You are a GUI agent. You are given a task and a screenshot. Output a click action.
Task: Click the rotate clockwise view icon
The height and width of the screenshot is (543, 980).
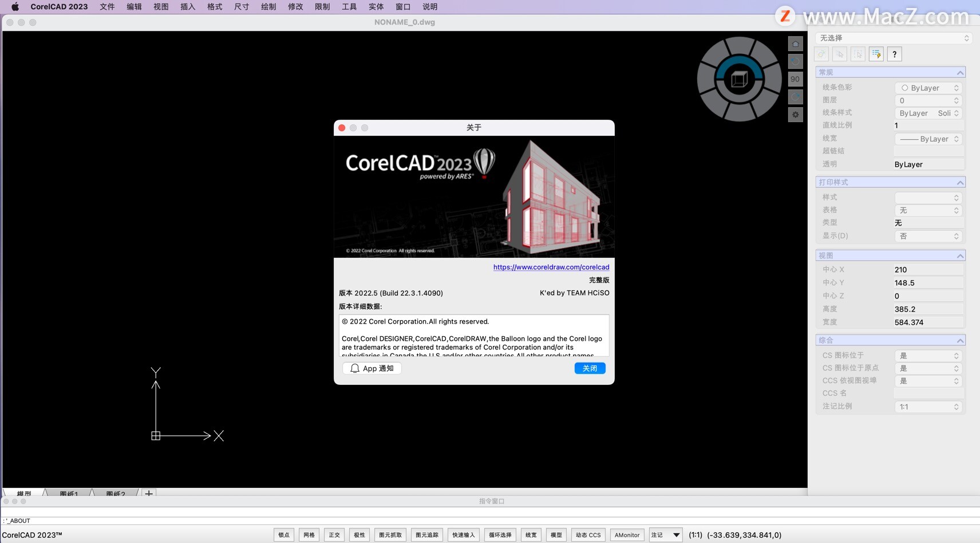[795, 97]
